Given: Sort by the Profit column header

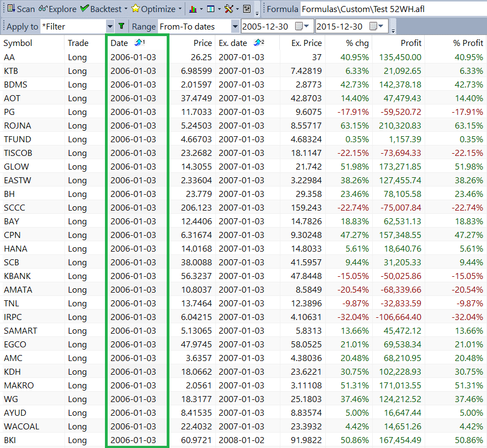Looking at the screenshot, I should tap(410, 43).
